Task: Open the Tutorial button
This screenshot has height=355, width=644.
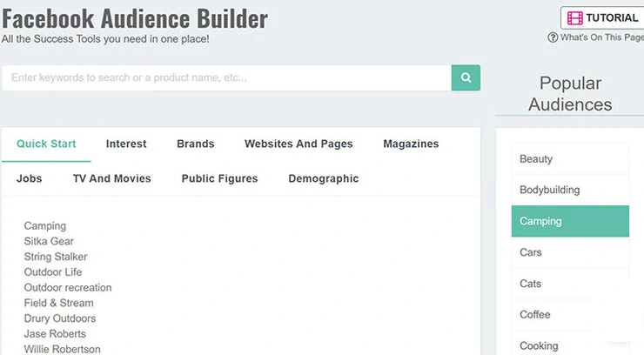Action: click(611, 18)
